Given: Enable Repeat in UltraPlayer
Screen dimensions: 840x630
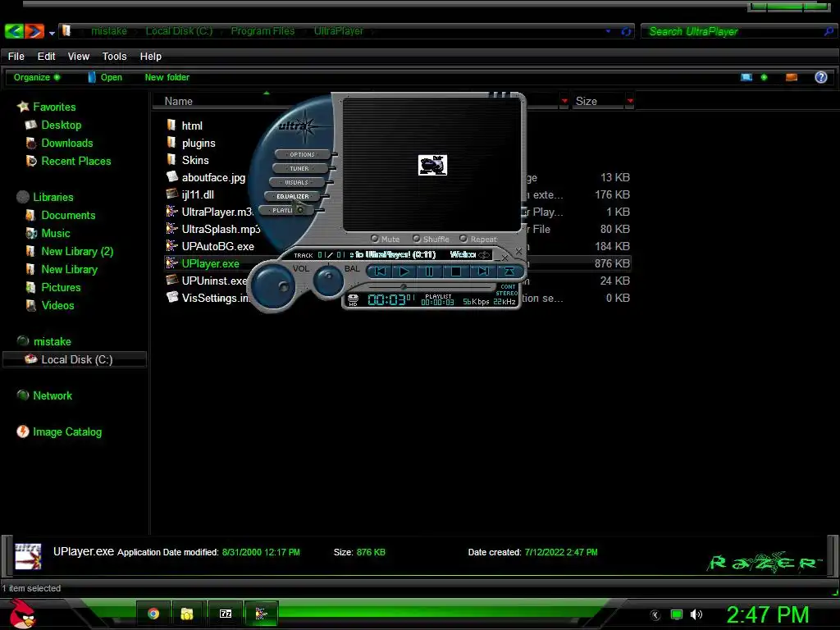Looking at the screenshot, I should 478,239.
